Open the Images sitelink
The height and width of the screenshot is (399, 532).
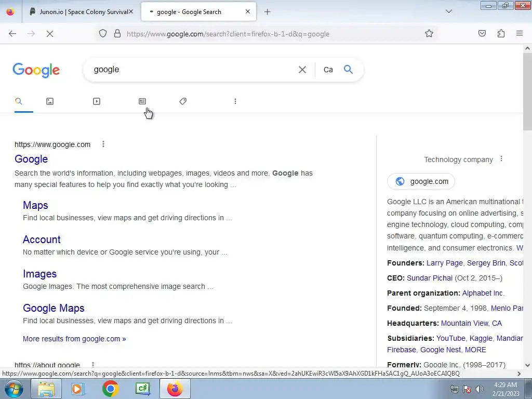(39, 274)
